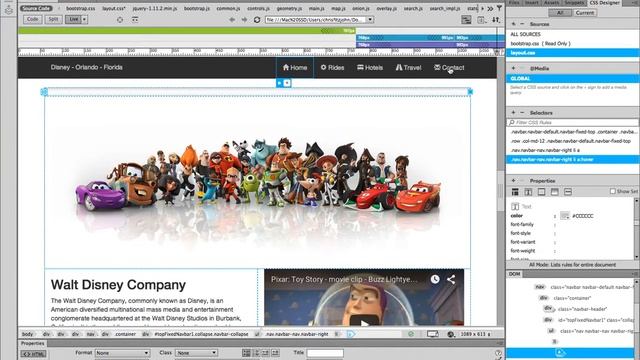Screen dimensions: 640x360
Task: Open the file management arrows icon
Action: point(496,20)
